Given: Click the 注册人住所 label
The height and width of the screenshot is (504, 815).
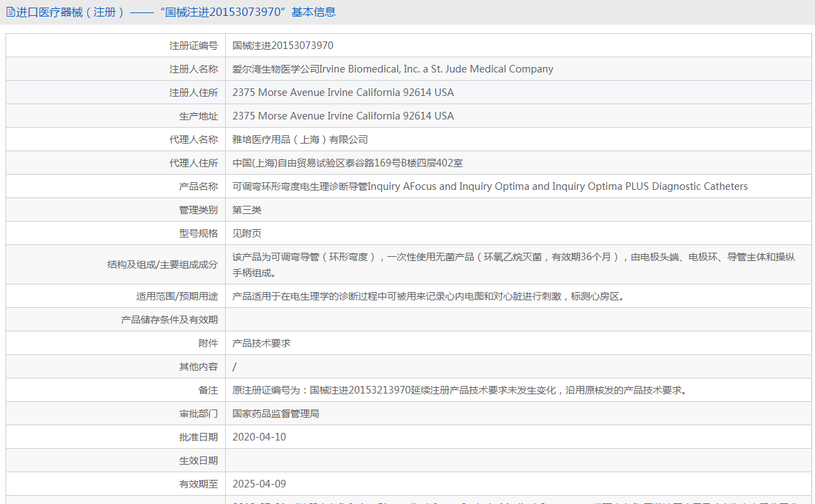Looking at the screenshot, I should [193, 93].
